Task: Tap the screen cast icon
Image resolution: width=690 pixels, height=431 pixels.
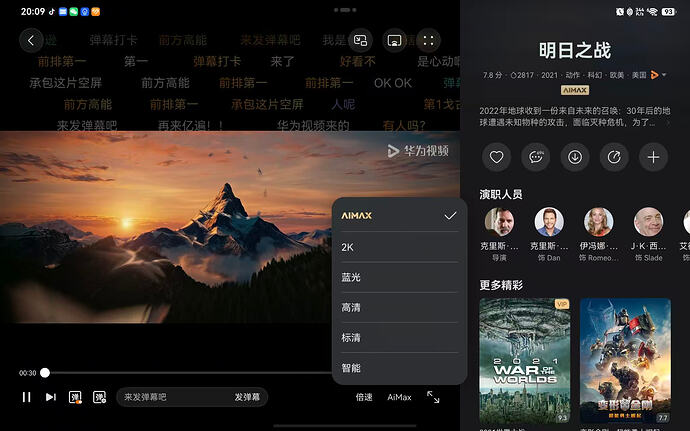Action: point(394,41)
